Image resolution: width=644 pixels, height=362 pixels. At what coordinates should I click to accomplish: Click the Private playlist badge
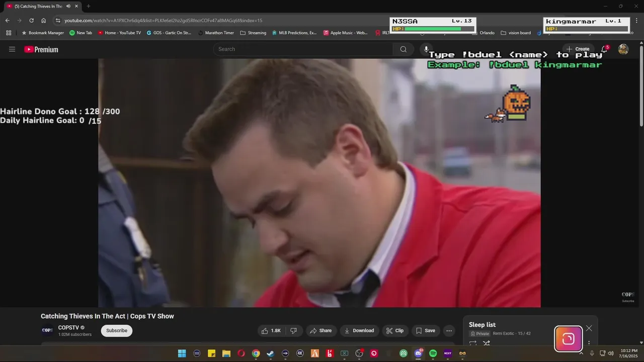pos(480,334)
